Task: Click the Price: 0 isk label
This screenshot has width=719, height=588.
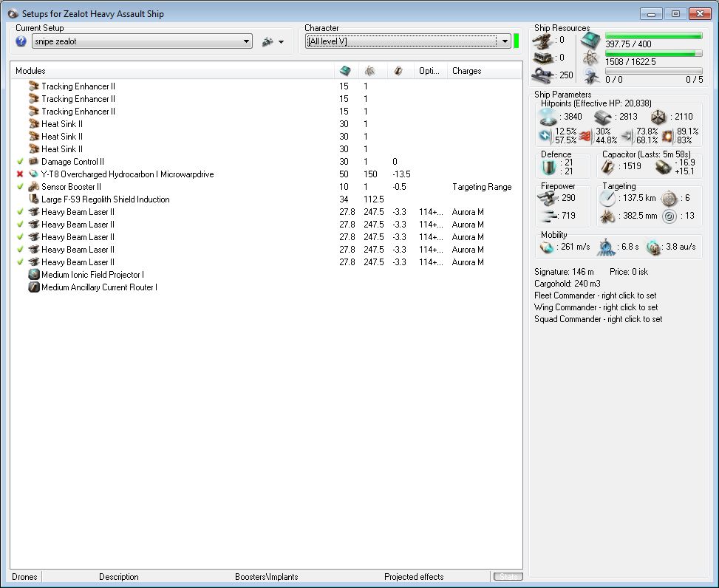Action: point(629,272)
